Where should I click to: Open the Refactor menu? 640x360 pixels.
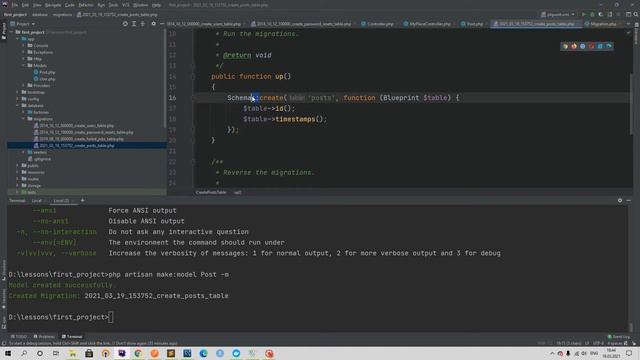[x=86, y=5]
